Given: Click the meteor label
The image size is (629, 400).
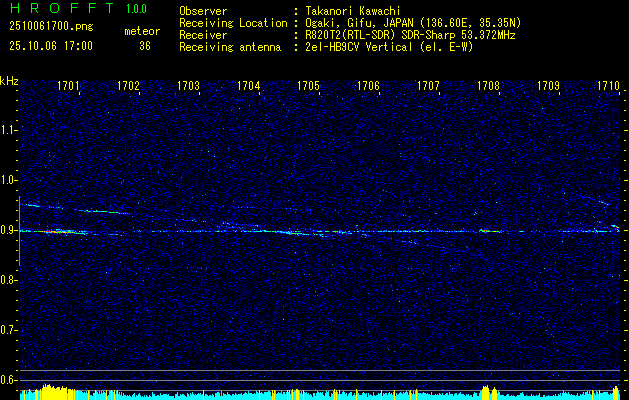Looking at the screenshot, I should pyautogui.click(x=142, y=31).
